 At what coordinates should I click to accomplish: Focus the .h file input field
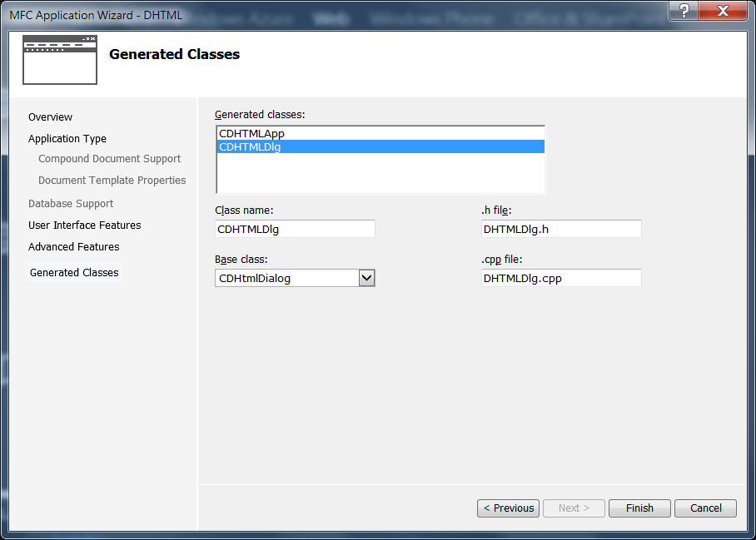click(561, 229)
